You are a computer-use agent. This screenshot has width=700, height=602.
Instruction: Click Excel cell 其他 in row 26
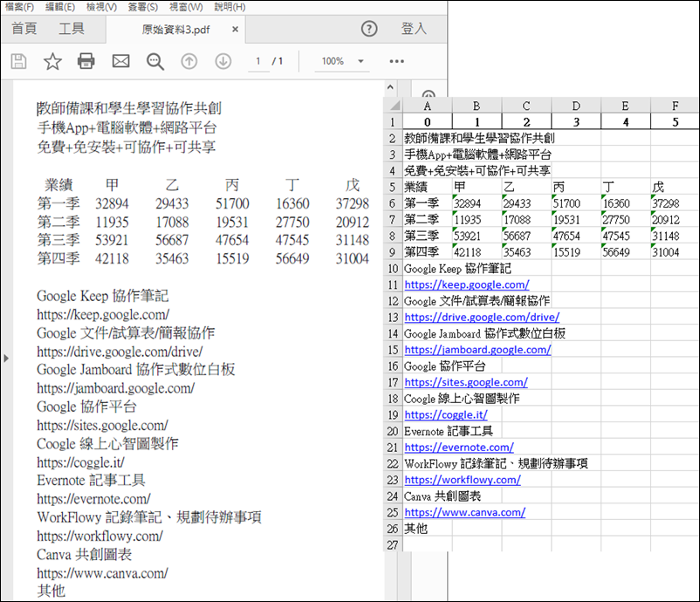427,529
